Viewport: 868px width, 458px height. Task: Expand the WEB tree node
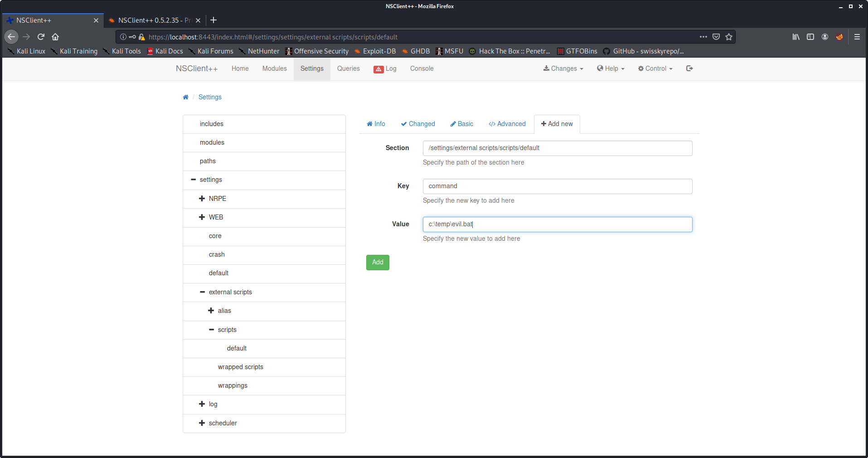pos(202,217)
